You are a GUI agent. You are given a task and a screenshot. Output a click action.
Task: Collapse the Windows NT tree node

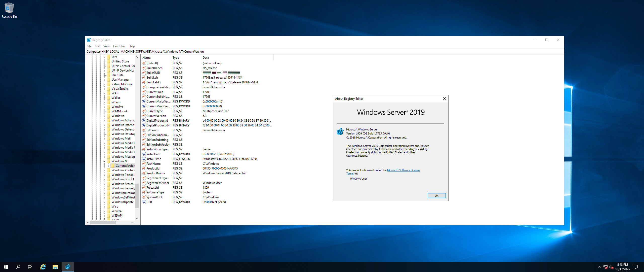104,161
